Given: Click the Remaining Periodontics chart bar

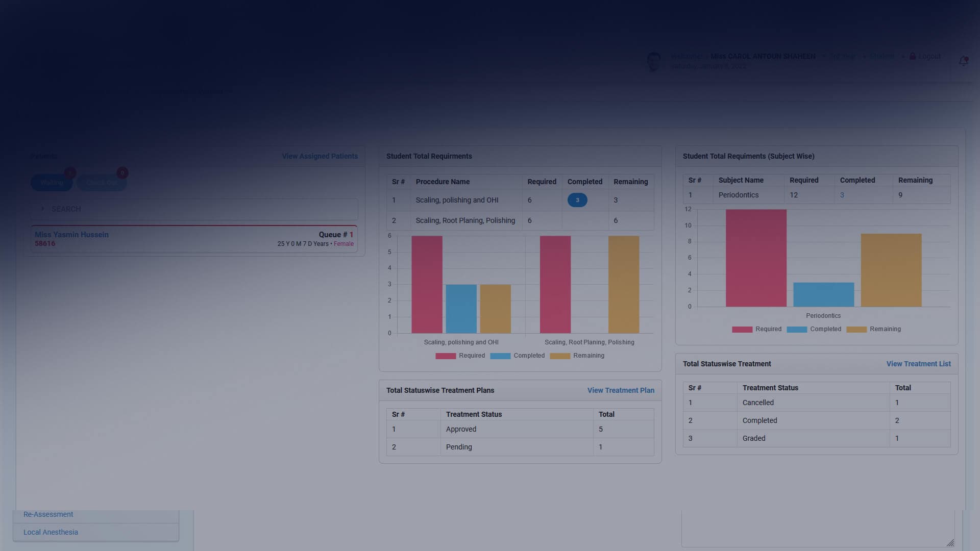Looking at the screenshot, I should point(891,270).
